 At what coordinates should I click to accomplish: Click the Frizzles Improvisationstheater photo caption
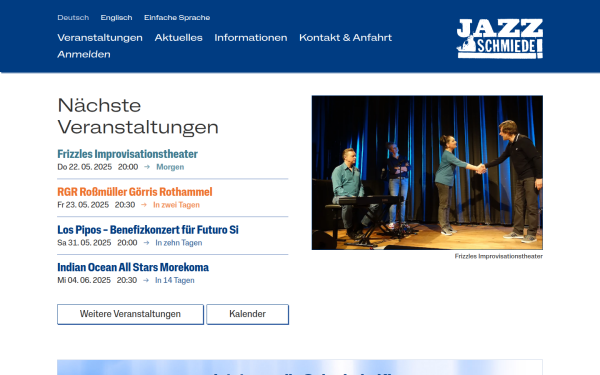coord(499,256)
